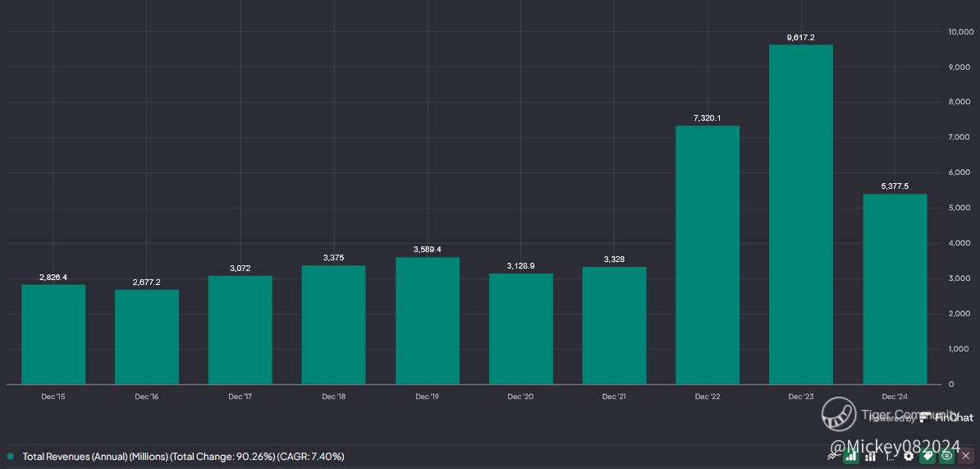The height and width of the screenshot is (469, 980).
Task: Select the stacked bar chart icon
Action: point(870,456)
